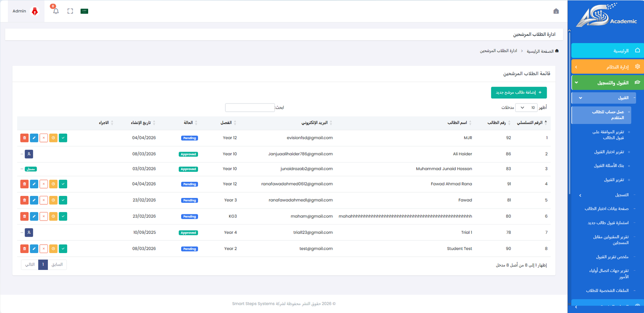The width and height of the screenshot is (644, 313).
Task: Click the home icon in top bar
Action: (556, 11)
